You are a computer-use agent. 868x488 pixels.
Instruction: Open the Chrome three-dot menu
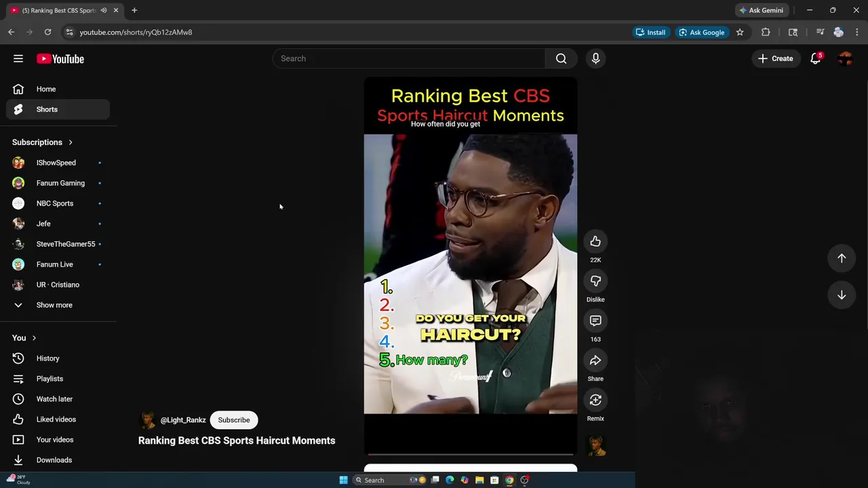(x=857, y=32)
